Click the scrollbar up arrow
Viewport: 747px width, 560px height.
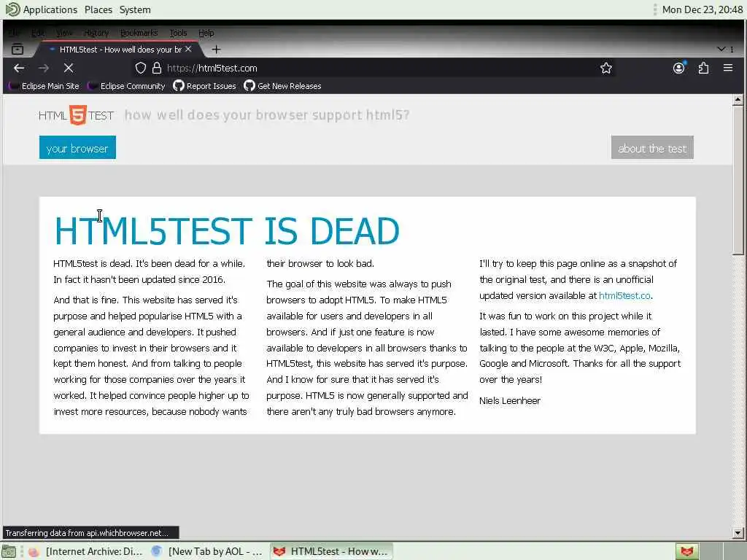738,99
